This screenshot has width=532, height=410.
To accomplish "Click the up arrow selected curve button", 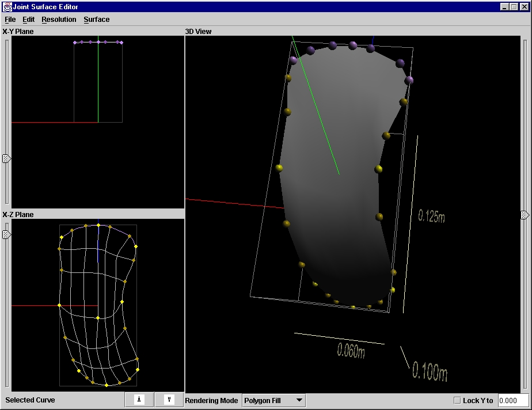I will (139, 400).
